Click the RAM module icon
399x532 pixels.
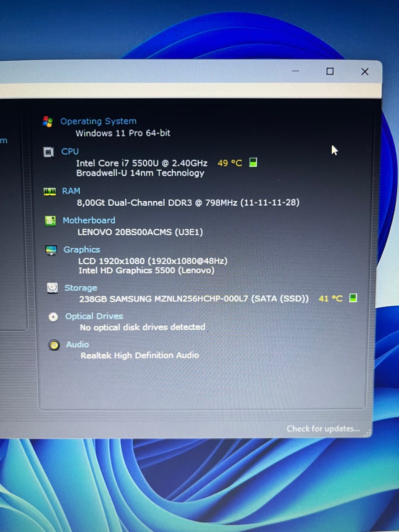[x=49, y=192]
